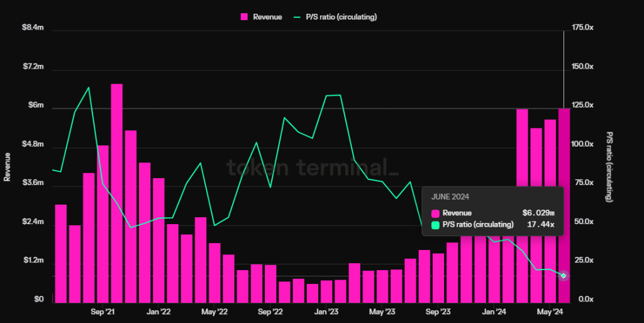
Task: Click the May '24 x-axis label
Action: (550, 312)
